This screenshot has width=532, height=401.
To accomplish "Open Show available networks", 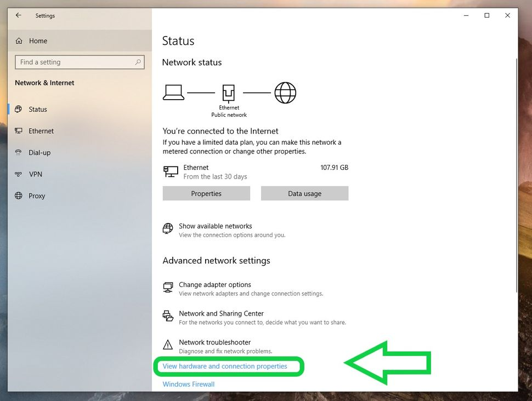I will point(224,230).
